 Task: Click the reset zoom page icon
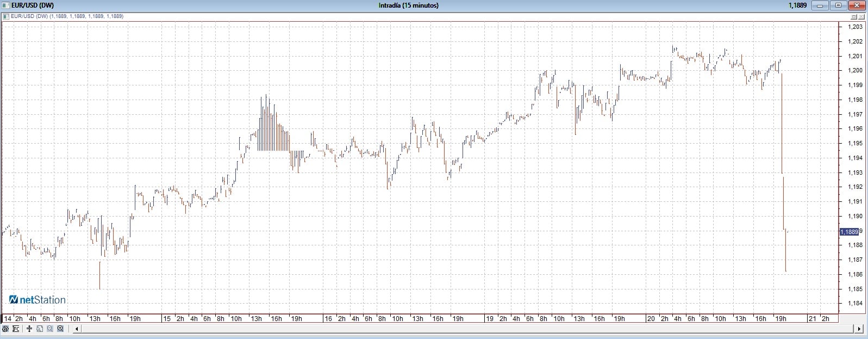click(x=40, y=329)
